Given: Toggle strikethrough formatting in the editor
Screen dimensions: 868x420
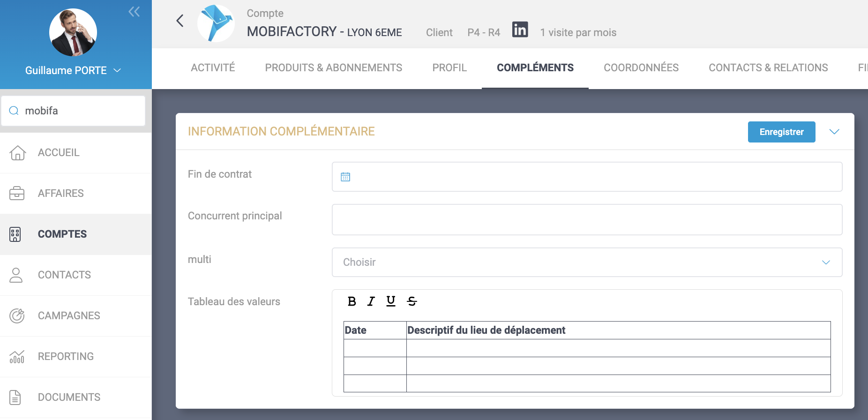Looking at the screenshot, I should 412,301.
